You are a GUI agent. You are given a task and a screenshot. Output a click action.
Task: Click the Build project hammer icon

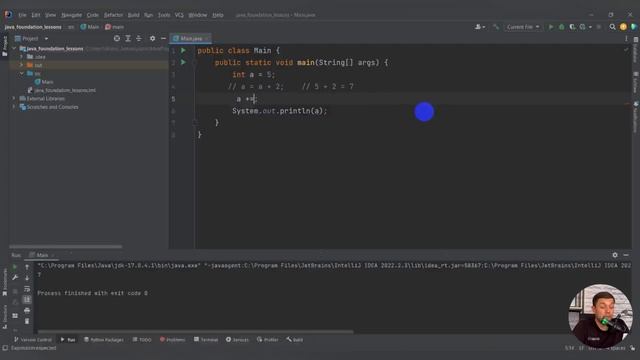pyautogui.click(x=496, y=27)
